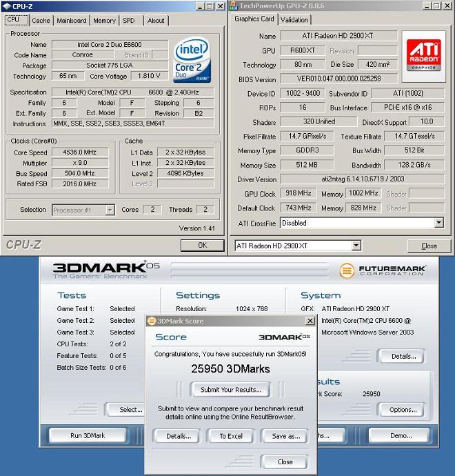
Task: Click Microsoft Windows Server 2003 text
Action: (367, 332)
